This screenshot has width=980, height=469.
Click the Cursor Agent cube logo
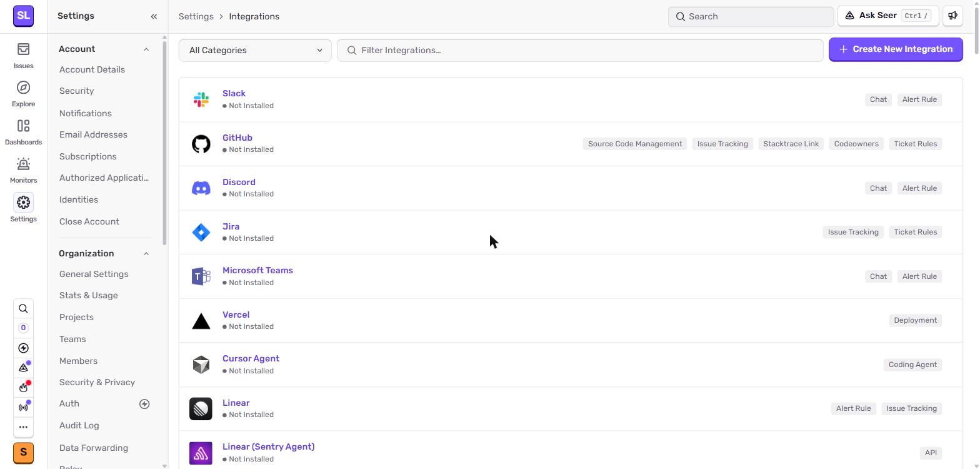click(x=201, y=365)
